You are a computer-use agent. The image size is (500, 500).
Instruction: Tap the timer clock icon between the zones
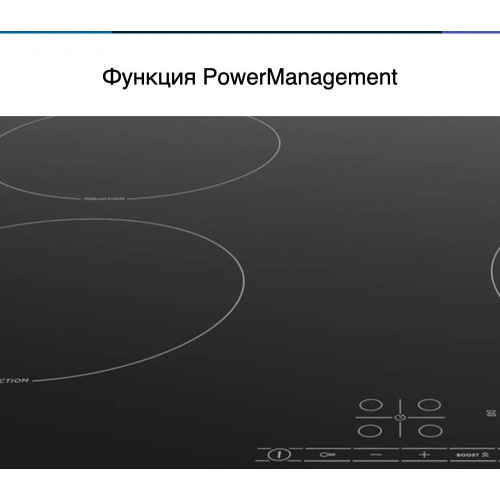[x=400, y=417]
